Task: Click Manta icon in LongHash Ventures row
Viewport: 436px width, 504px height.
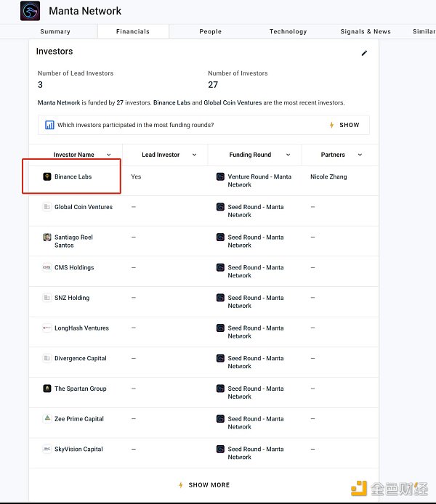Action: (220, 328)
